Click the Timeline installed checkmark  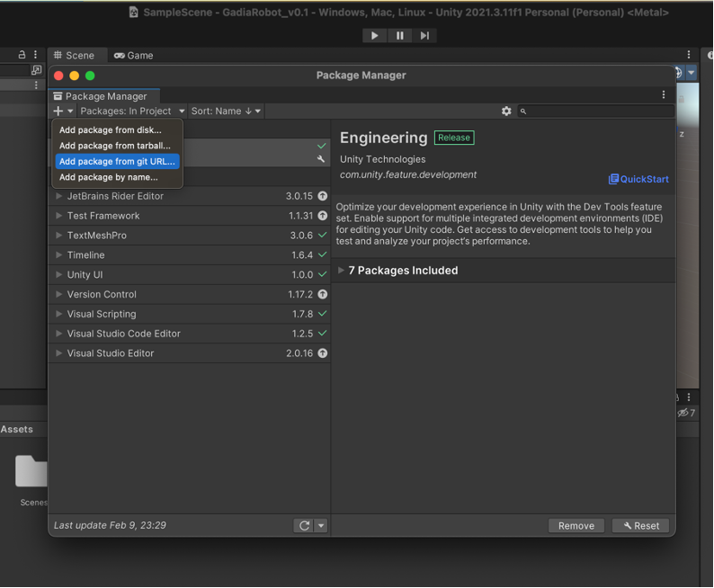(x=323, y=254)
